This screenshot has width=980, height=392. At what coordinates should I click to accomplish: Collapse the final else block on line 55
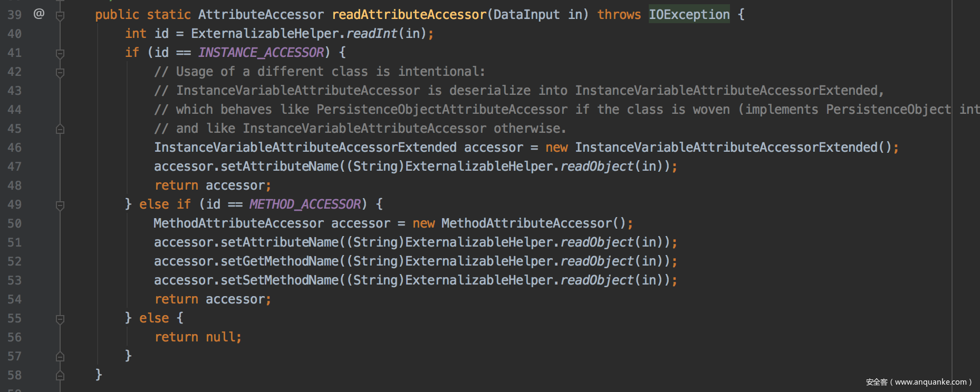[x=60, y=319]
